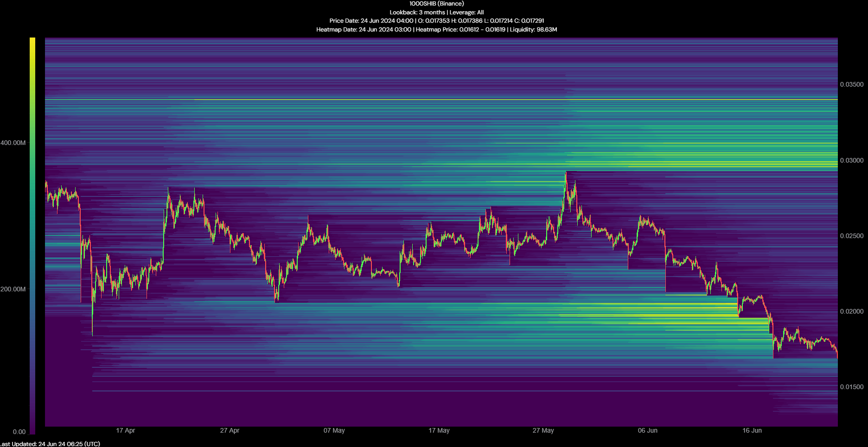Click the 16 Jun date label
Screen dimensions: 868x447
[x=752, y=430]
